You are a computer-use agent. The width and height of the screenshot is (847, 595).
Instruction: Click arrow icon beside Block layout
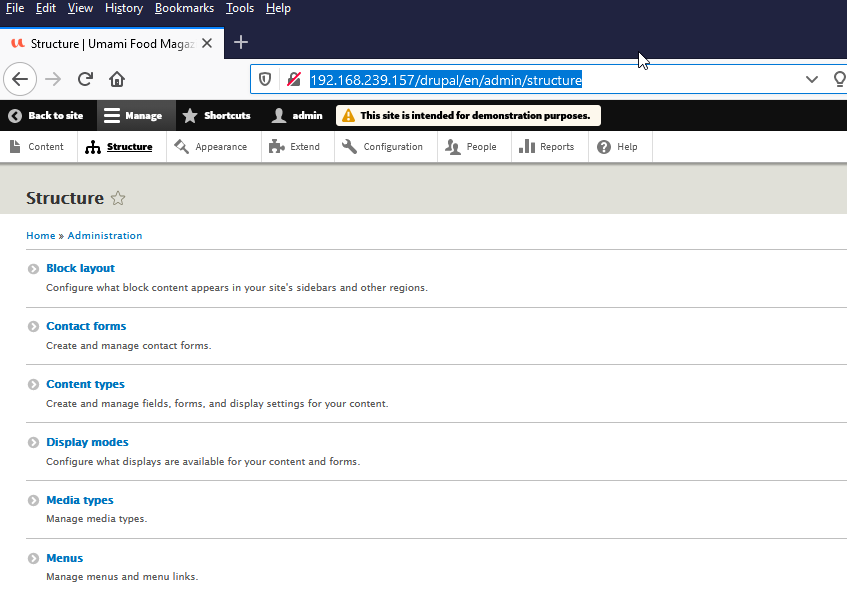[x=34, y=269]
